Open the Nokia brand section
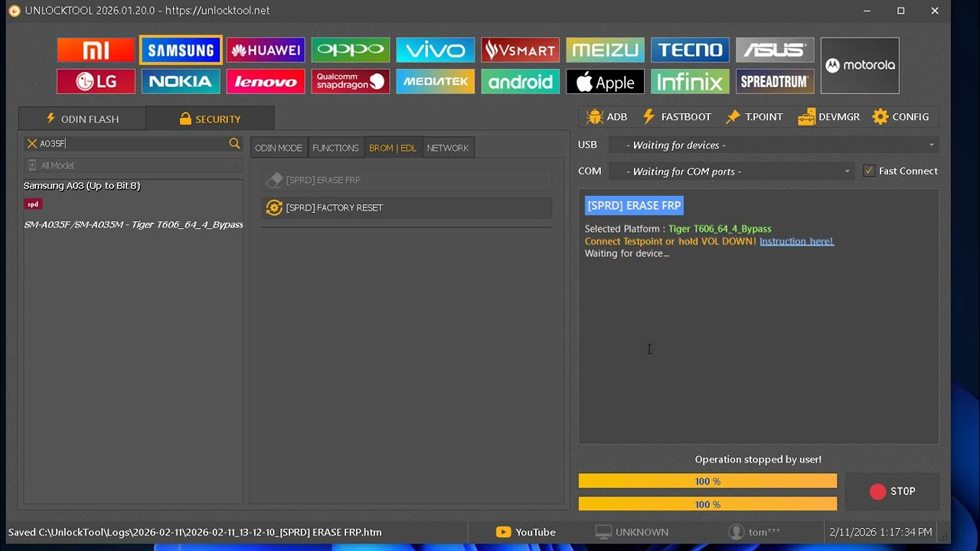Image resolution: width=980 pixels, height=551 pixels. tap(181, 81)
